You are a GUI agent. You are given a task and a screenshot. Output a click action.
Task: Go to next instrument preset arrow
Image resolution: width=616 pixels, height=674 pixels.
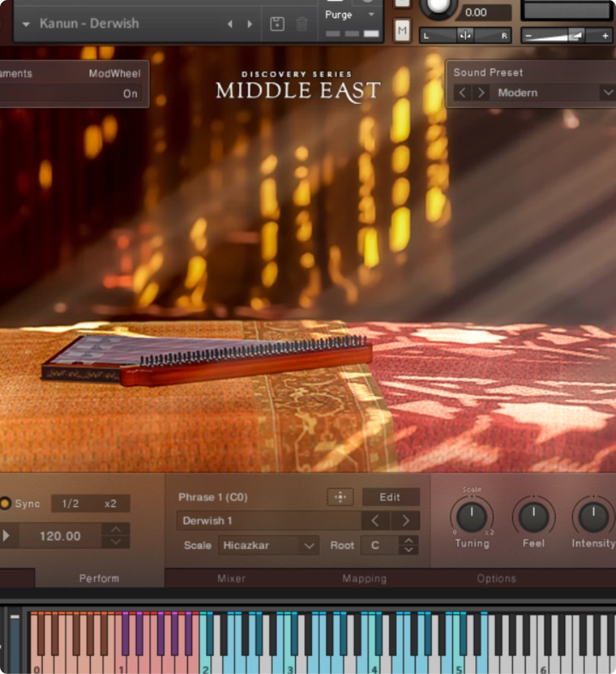tap(250, 24)
